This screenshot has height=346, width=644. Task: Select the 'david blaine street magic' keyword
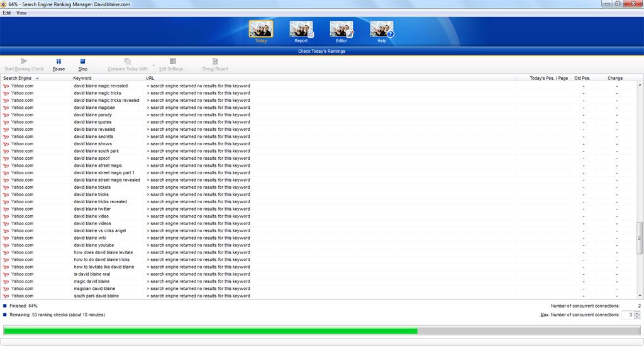coord(97,165)
